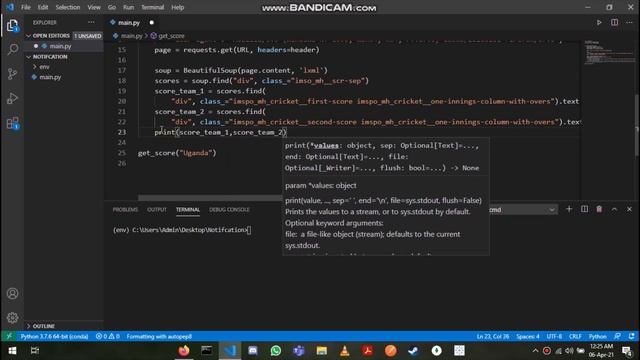
Task: Click the Windows Start button
Action: point(12,351)
